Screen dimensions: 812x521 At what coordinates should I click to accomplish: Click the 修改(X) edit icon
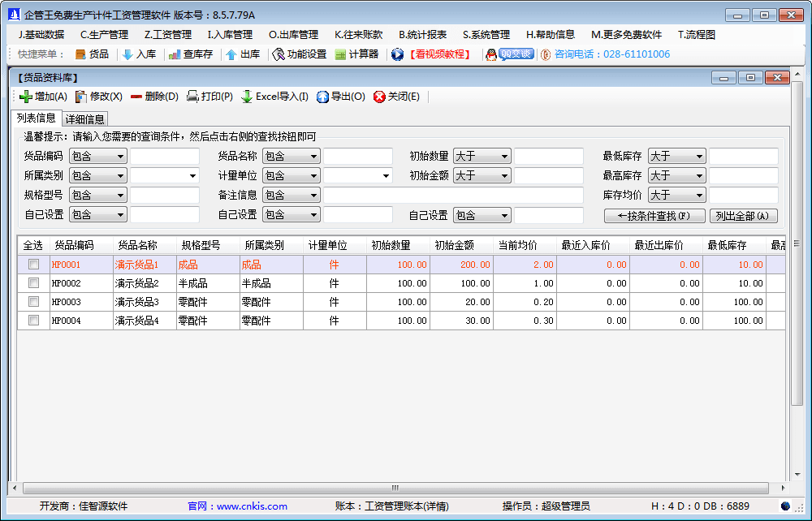(81, 97)
